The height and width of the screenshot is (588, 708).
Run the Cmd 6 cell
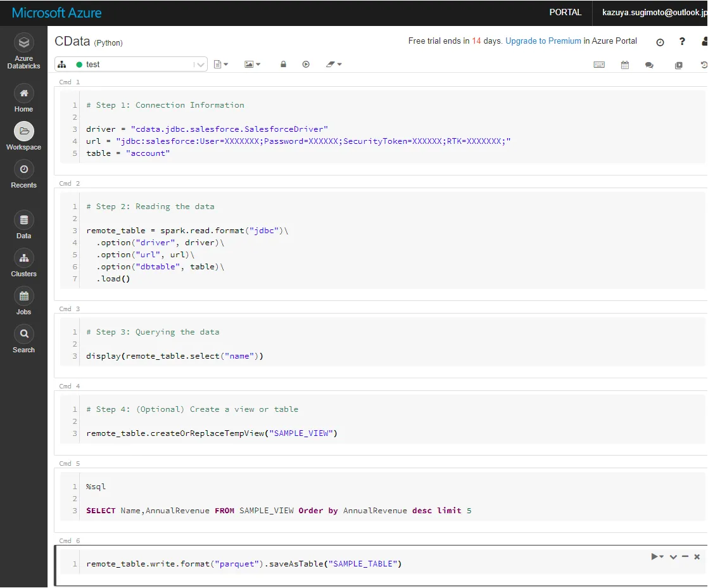pos(655,556)
